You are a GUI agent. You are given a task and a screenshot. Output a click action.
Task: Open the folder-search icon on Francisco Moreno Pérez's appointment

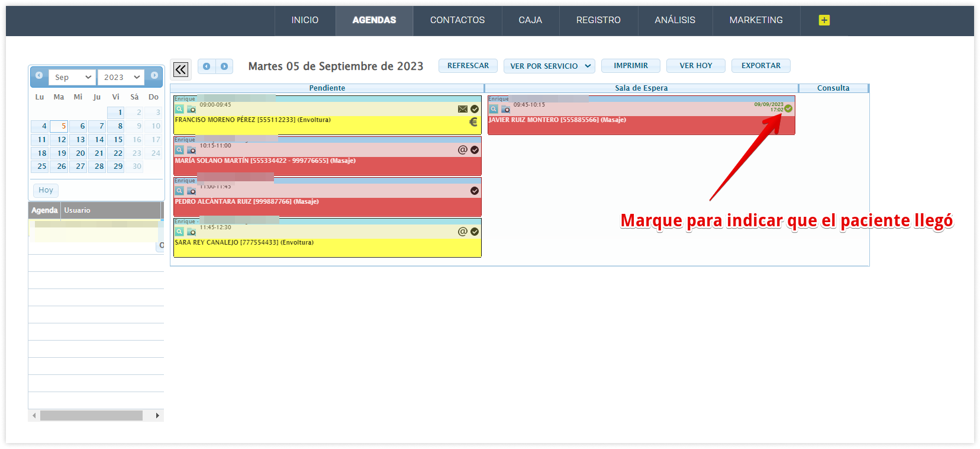191,109
